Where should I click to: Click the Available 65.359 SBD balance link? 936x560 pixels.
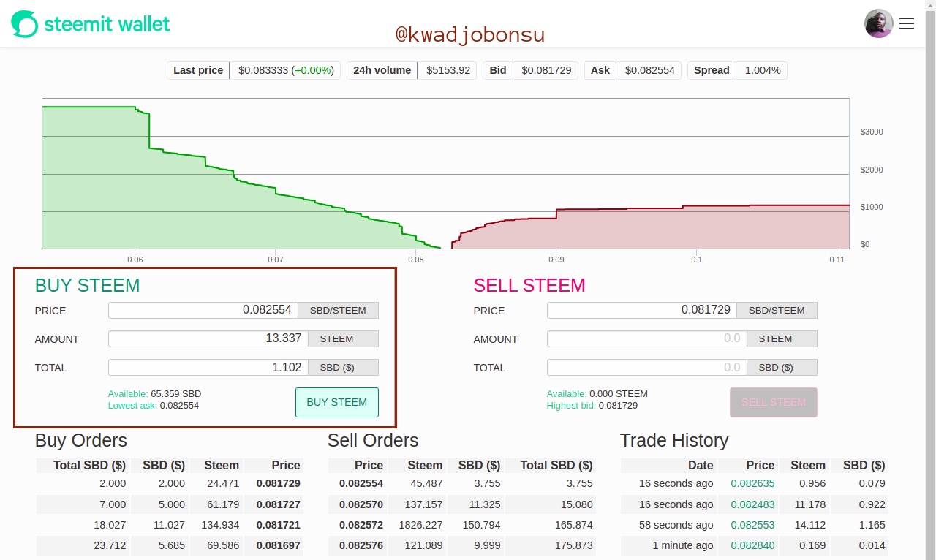pos(154,393)
